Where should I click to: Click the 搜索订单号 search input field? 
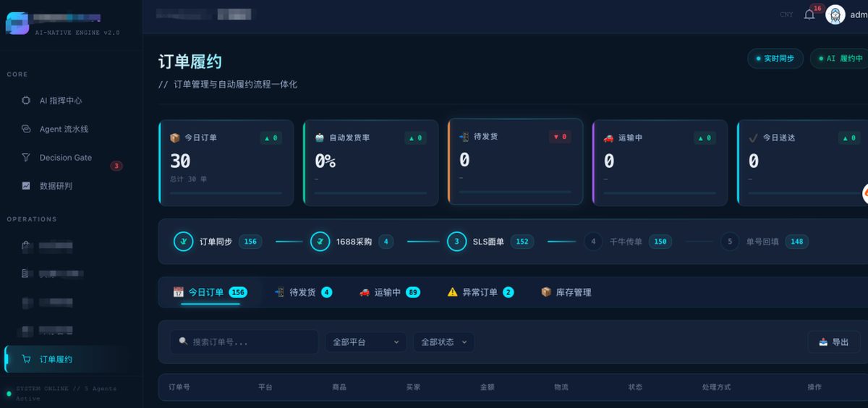point(244,342)
